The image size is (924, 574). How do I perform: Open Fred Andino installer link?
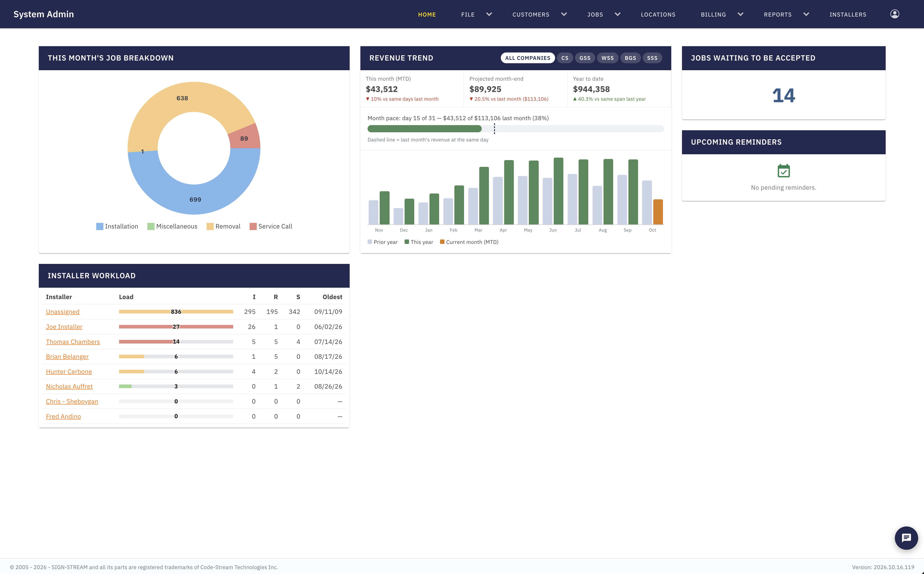click(63, 416)
